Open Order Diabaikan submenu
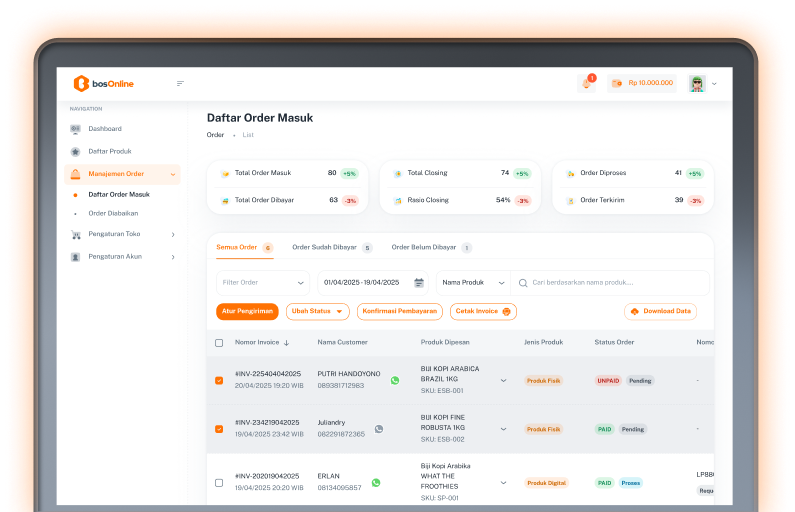This screenshot has height=512, width=795. coord(113,213)
